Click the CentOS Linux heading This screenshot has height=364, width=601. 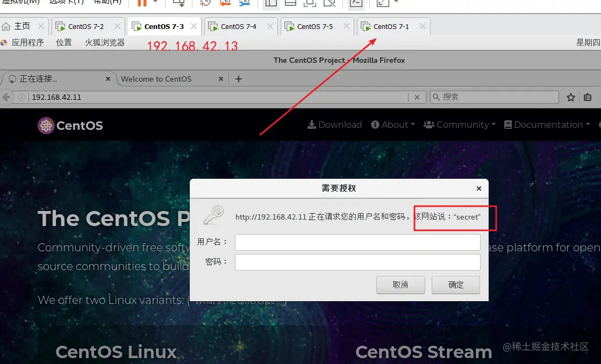116,352
